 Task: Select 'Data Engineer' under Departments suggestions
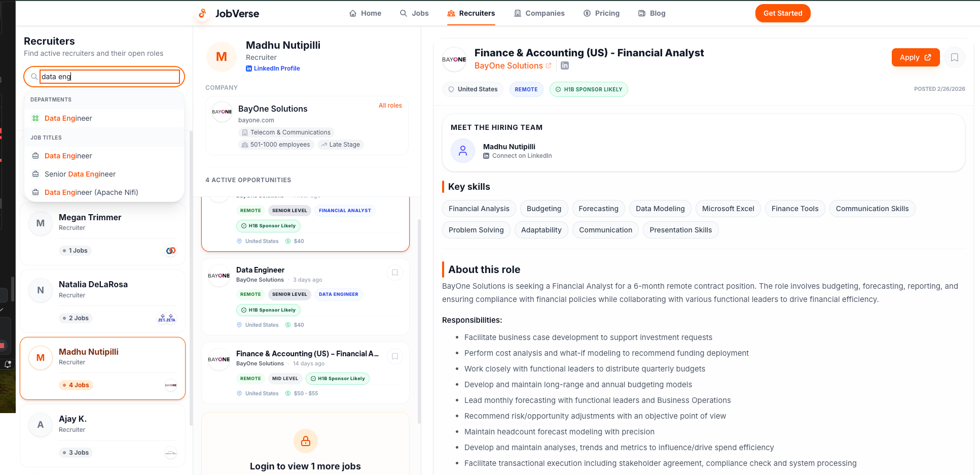pos(68,118)
